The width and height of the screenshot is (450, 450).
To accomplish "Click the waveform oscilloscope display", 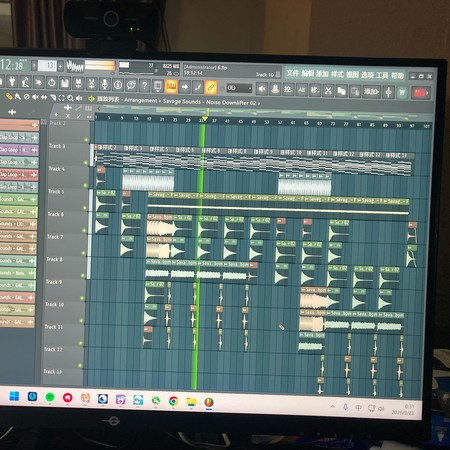I will click(x=75, y=66).
